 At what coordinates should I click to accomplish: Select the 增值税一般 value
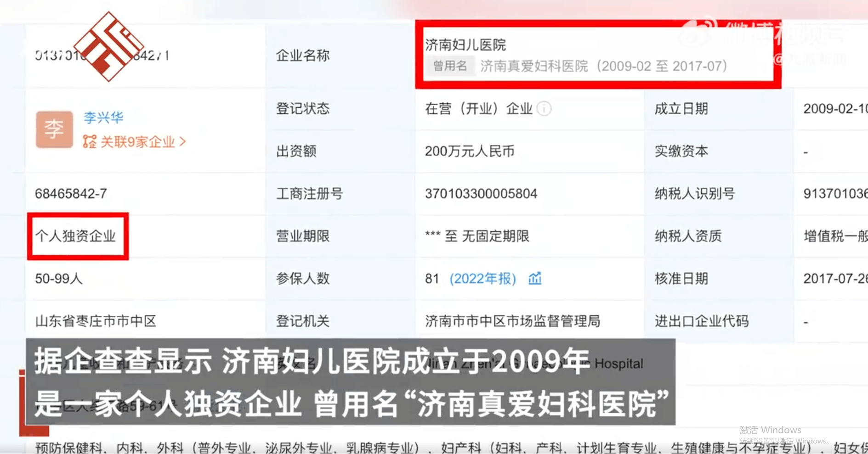point(835,236)
